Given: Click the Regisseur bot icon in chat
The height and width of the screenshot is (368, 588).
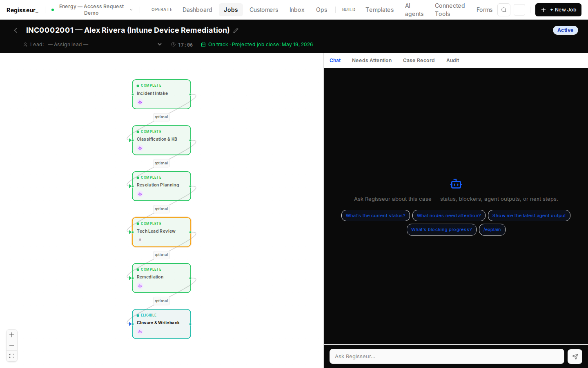Looking at the screenshot, I should tap(456, 184).
